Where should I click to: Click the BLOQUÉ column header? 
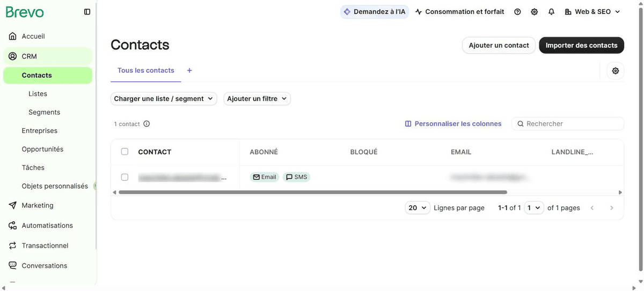coord(364,152)
